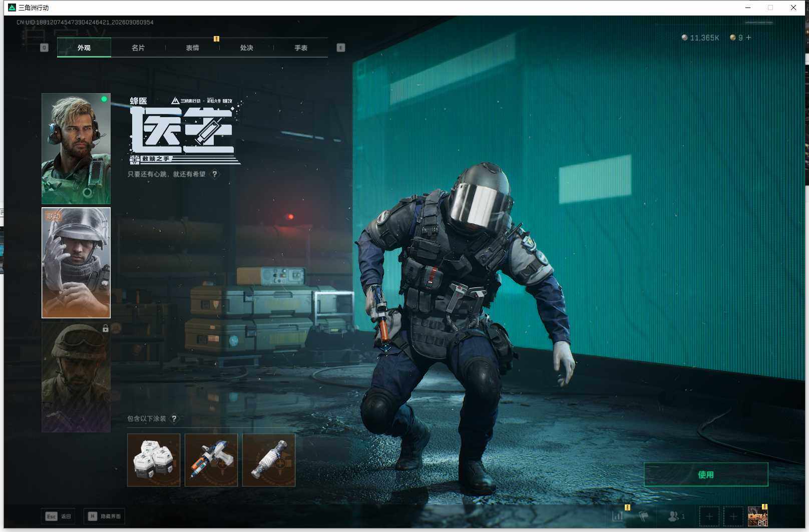Select the locked camo-helmet skin thumbnail
This screenshot has width=809, height=532.
pos(76,377)
